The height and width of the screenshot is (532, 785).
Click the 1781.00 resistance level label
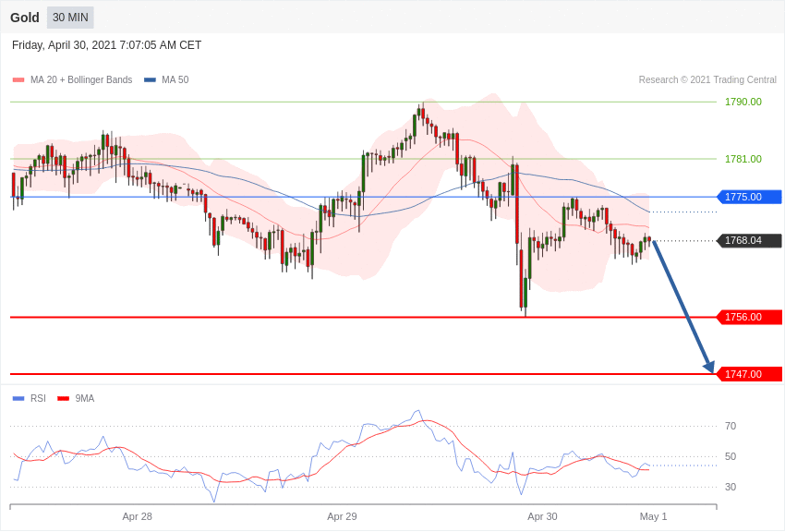(x=743, y=159)
